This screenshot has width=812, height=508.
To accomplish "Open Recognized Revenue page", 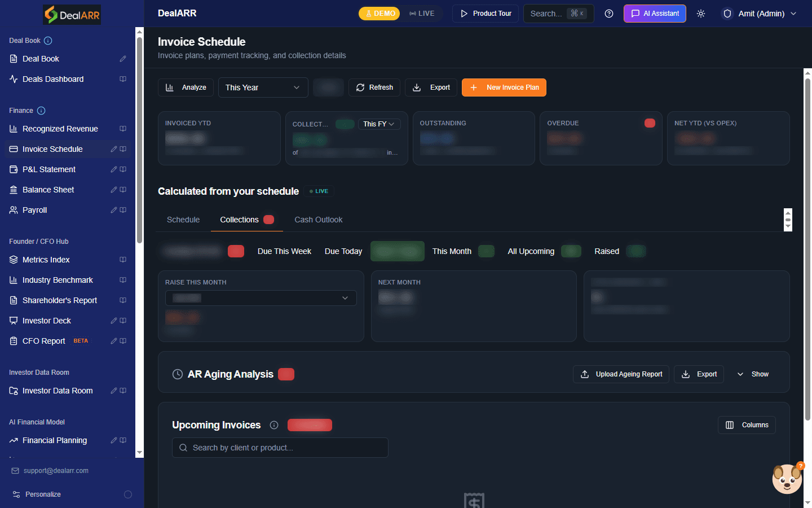I will 60,129.
